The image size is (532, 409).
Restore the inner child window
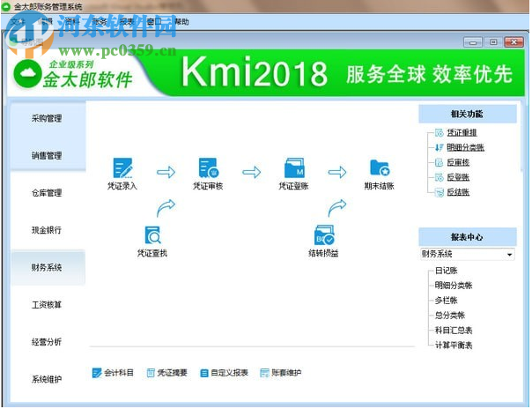coord(493,42)
